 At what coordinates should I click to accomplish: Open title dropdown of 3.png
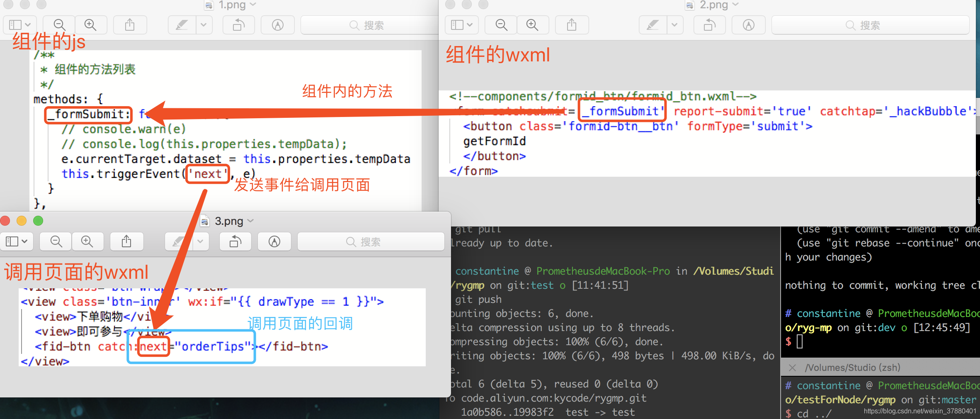250,221
